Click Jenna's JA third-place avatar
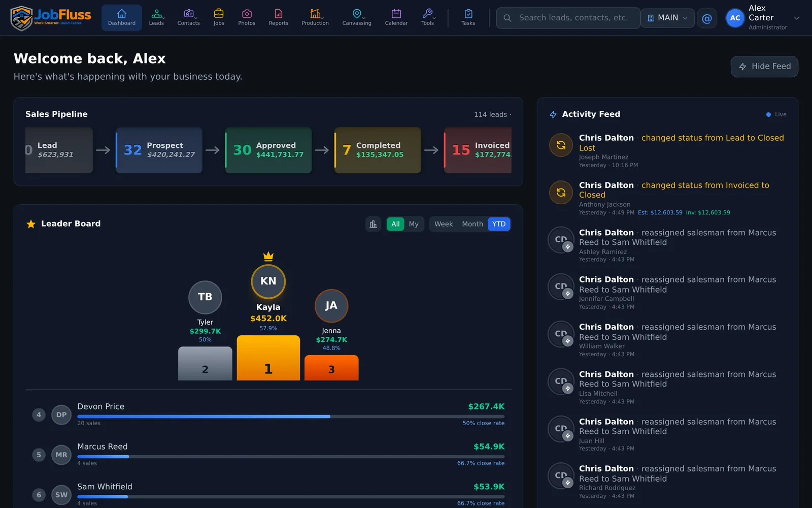The width and height of the screenshot is (812, 508). coord(331,306)
